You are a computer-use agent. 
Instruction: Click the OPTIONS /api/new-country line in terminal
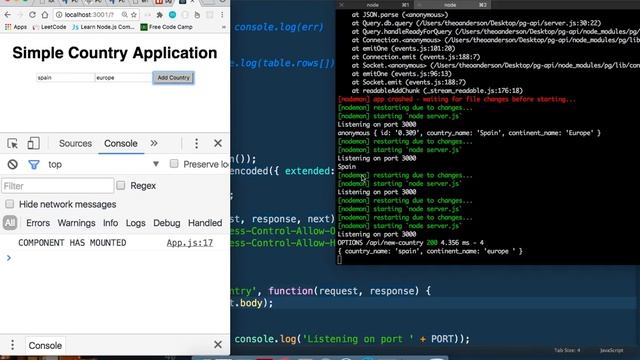[x=411, y=243]
